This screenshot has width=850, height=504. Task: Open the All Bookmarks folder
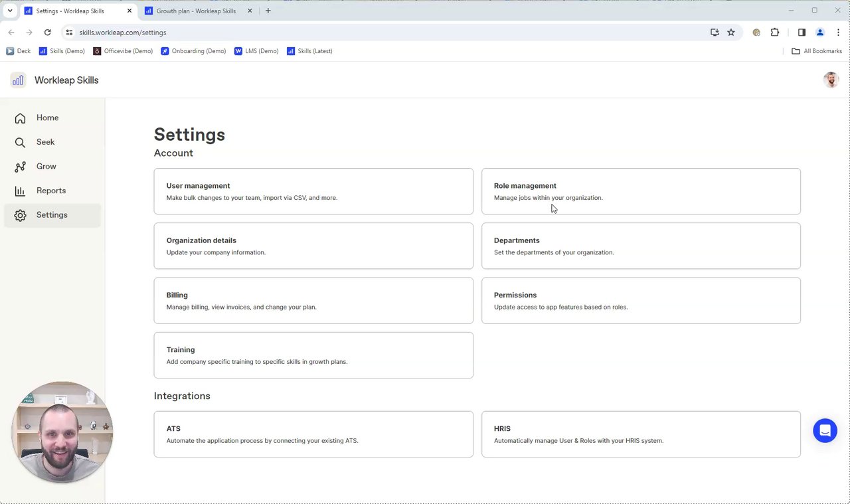(817, 51)
